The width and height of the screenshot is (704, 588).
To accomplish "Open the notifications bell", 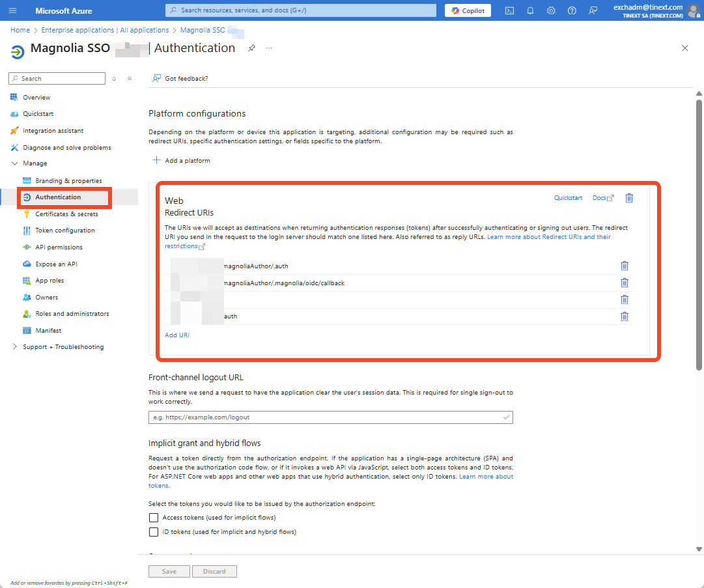I will pyautogui.click(x=530, y=10).
